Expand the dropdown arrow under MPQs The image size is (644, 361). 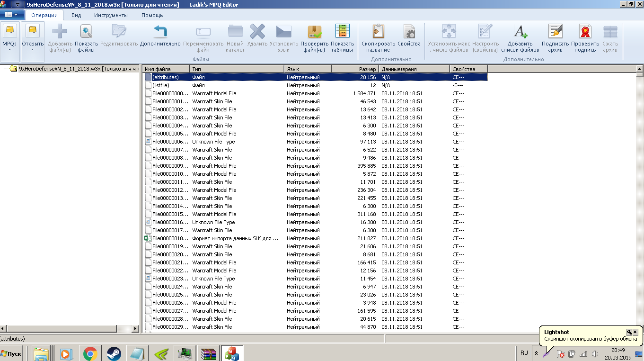tap(9, 50)
